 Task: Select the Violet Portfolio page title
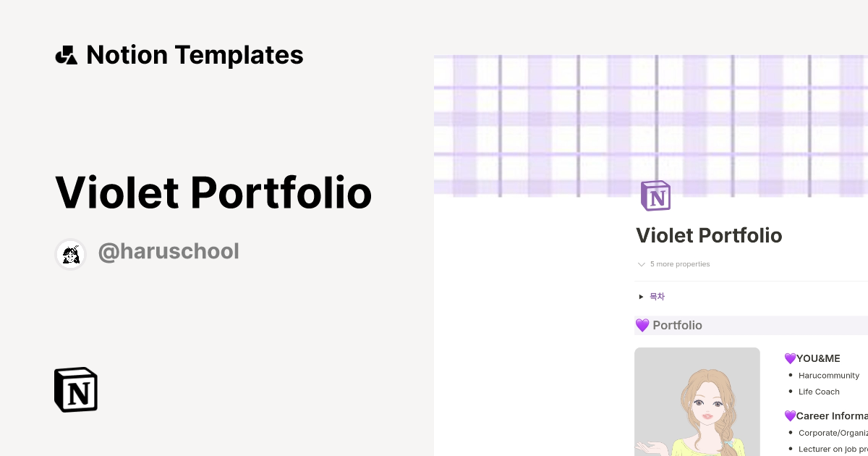(x=709, y=235)
